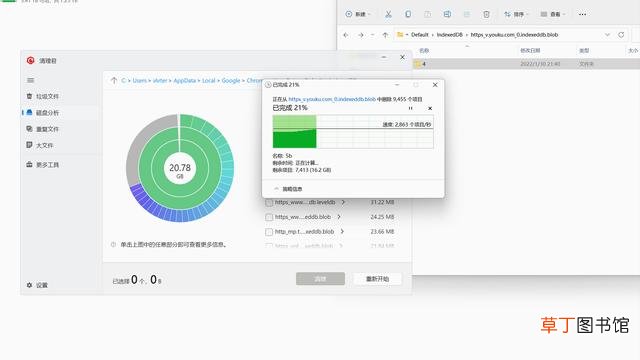Jump to Google in the cleaner breadcrumb
The height and width of the screenshot is (360, 640).
231,81
